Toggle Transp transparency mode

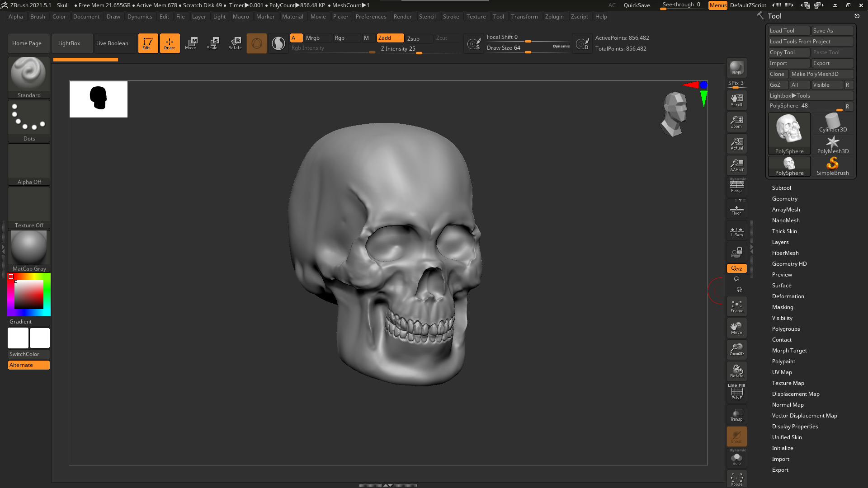pyautogui.click(x=736, y=415)
